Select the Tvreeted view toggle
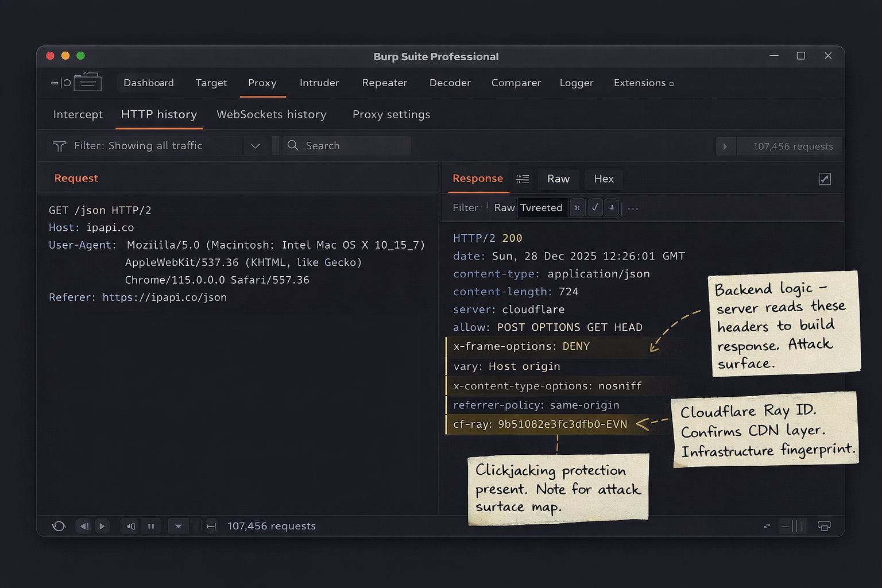This screenshot has width=882, height=588. 541,208
